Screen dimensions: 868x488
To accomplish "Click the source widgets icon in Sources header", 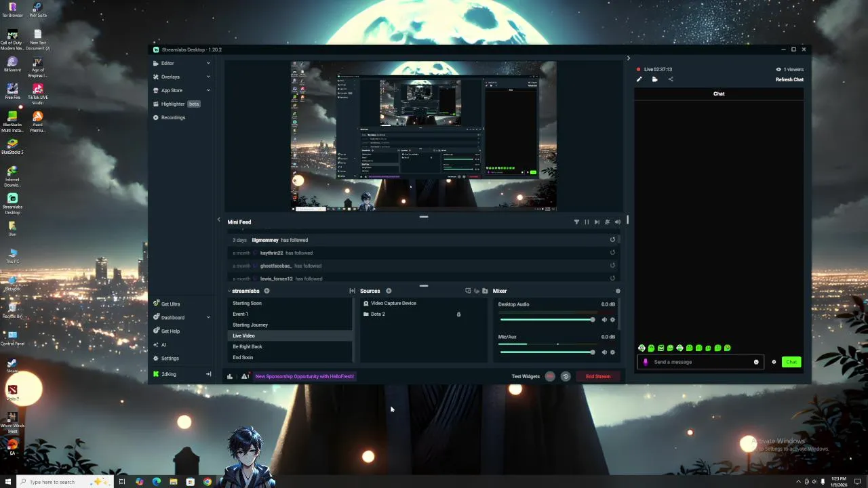I will [x=468, y=291].
